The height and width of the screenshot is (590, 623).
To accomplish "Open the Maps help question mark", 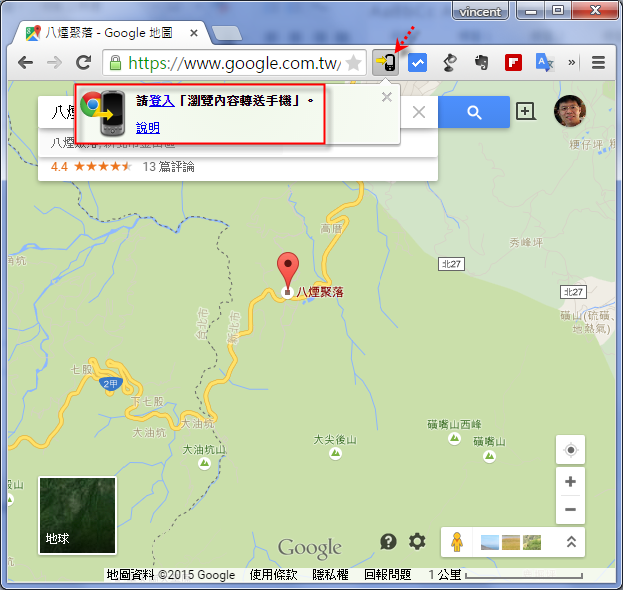I will (388, 541).
